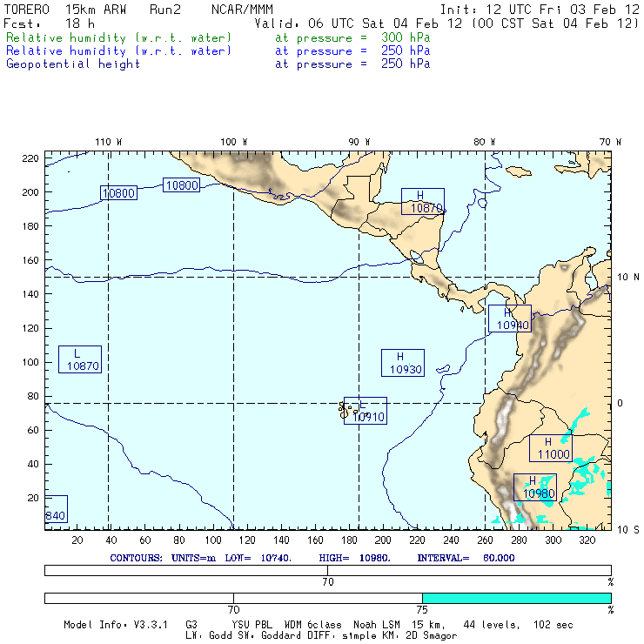Select the 10800 contour label nearest Mexico's coast
Image resolution: width=644 pixels, height=644 pixels.
(182, 185)
